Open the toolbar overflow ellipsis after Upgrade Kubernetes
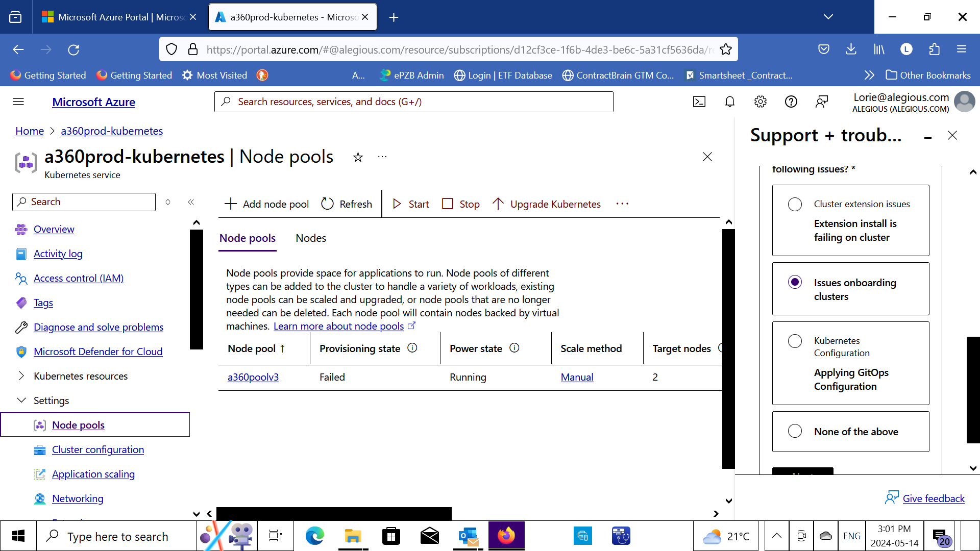980x551 pixels. (622, 204)
